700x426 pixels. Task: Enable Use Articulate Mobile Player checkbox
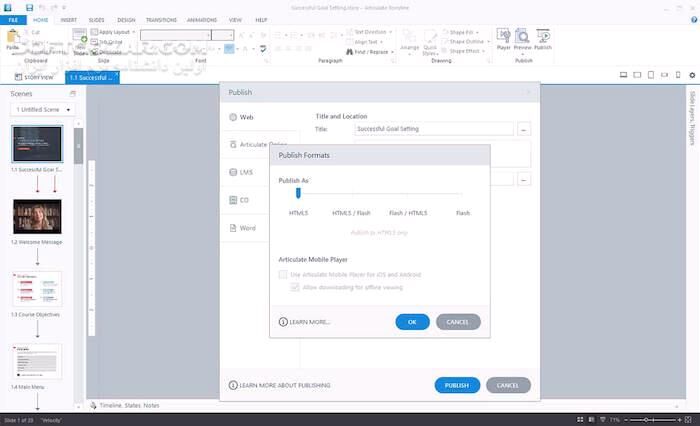tap(283, 274)
